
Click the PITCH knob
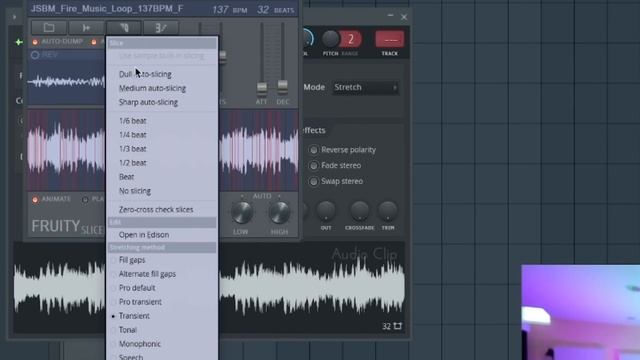[x=330, y=39]
